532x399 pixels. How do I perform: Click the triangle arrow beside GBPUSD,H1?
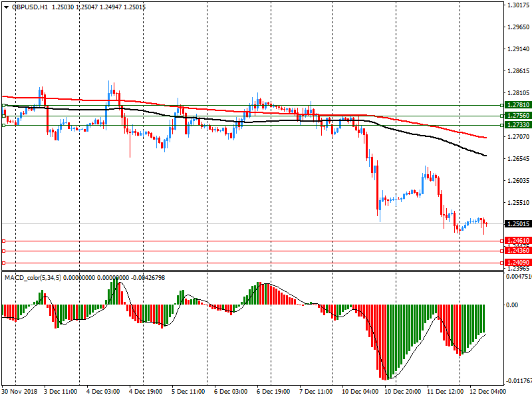coord(4,7)
